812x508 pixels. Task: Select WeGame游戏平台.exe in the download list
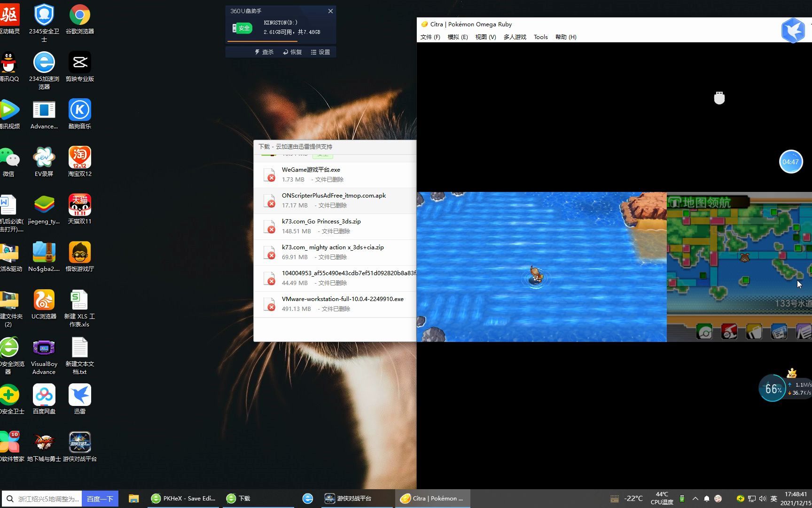(335, 175)
